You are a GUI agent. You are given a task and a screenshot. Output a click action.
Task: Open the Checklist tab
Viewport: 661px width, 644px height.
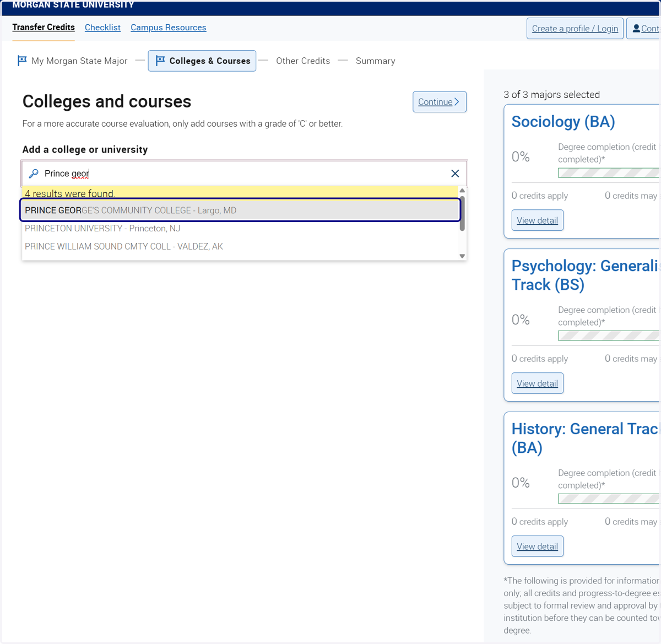tap(102, 28)
